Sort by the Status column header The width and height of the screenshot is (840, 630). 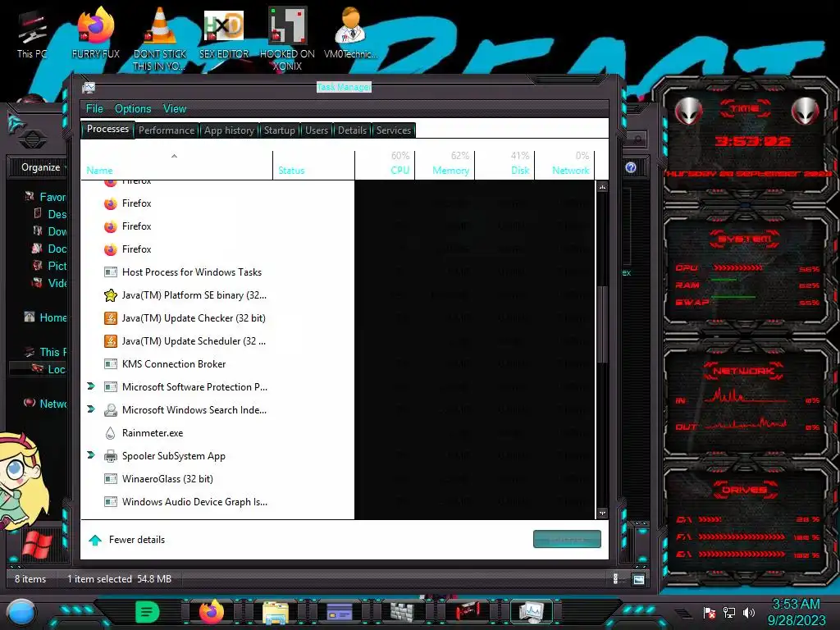click(x=314, y=165)
